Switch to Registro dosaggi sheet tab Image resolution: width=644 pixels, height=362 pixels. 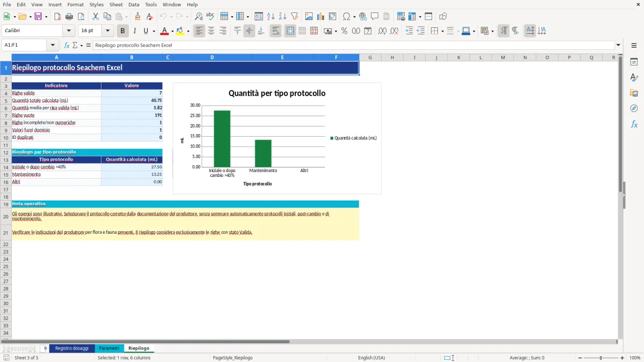72,349
